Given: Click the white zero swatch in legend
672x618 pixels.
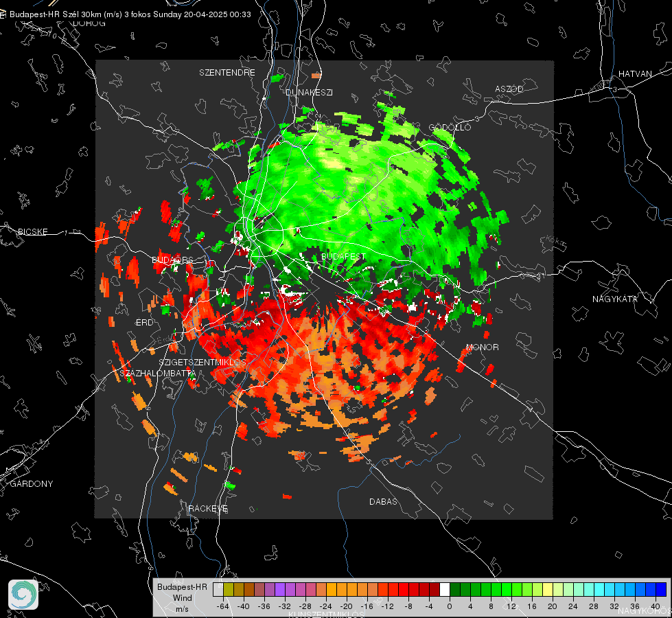Looking at the screenshot, I should point(445,589).
